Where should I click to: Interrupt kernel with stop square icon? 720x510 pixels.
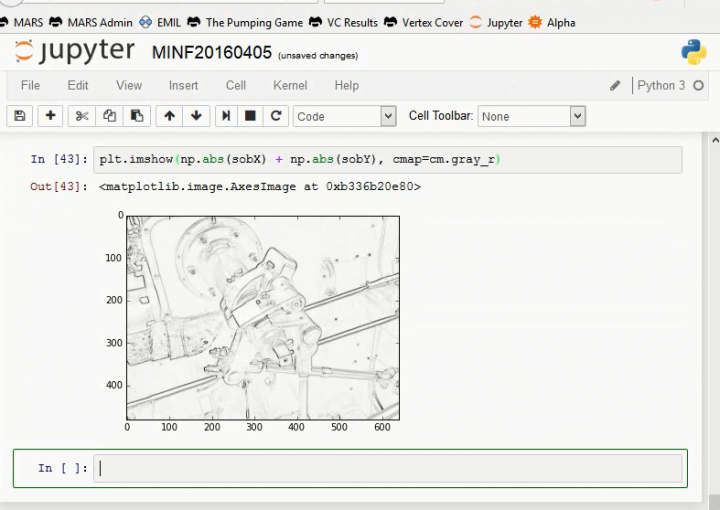[x=250, y=116]
